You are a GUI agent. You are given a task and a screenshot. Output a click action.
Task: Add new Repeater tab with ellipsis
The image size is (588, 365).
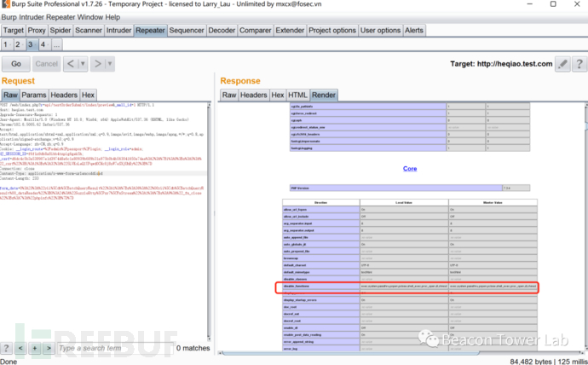coord(56,44)
